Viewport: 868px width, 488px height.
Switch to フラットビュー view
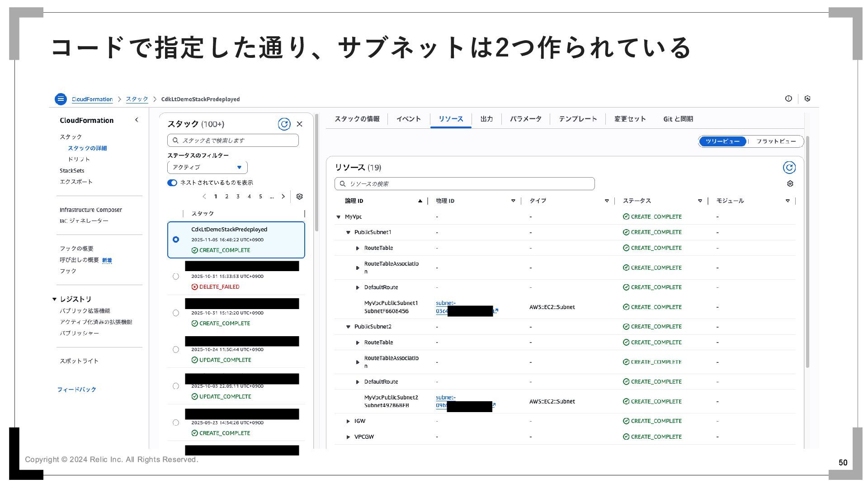pos(775,141)
